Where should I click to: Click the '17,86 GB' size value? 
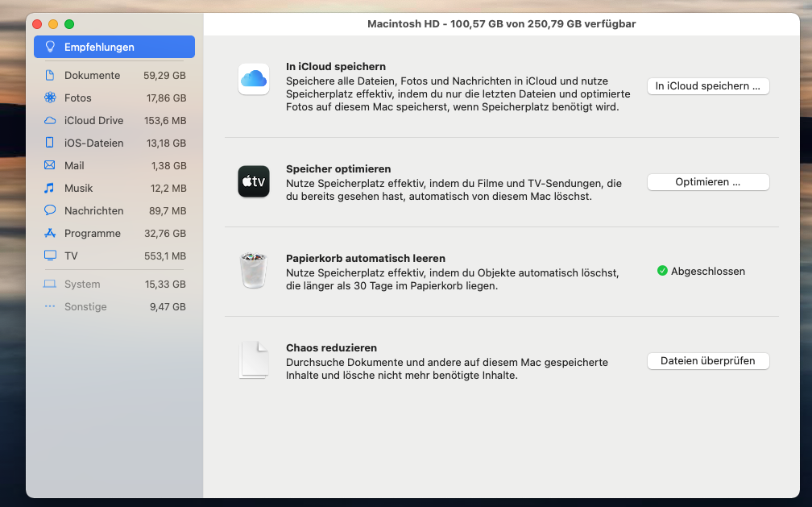166,98
